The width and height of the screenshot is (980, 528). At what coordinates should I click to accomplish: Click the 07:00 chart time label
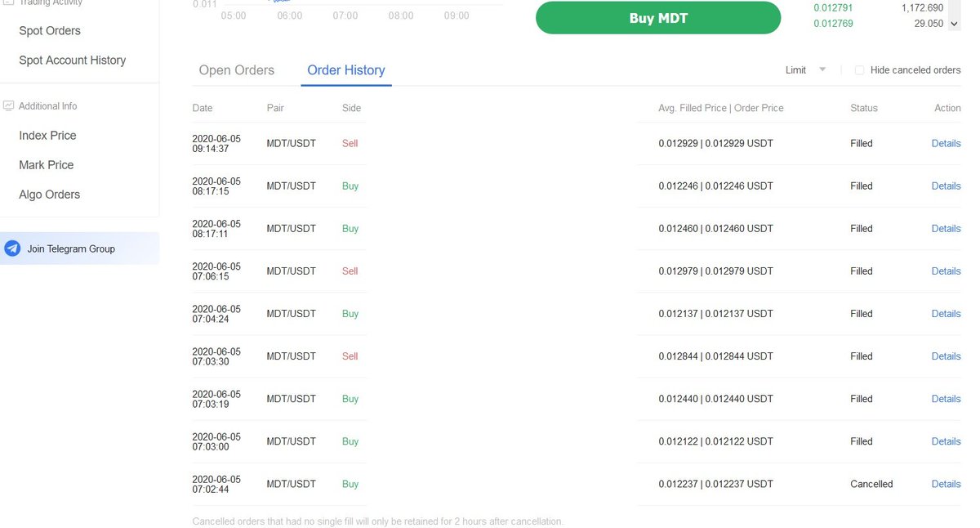click(345, 16)
